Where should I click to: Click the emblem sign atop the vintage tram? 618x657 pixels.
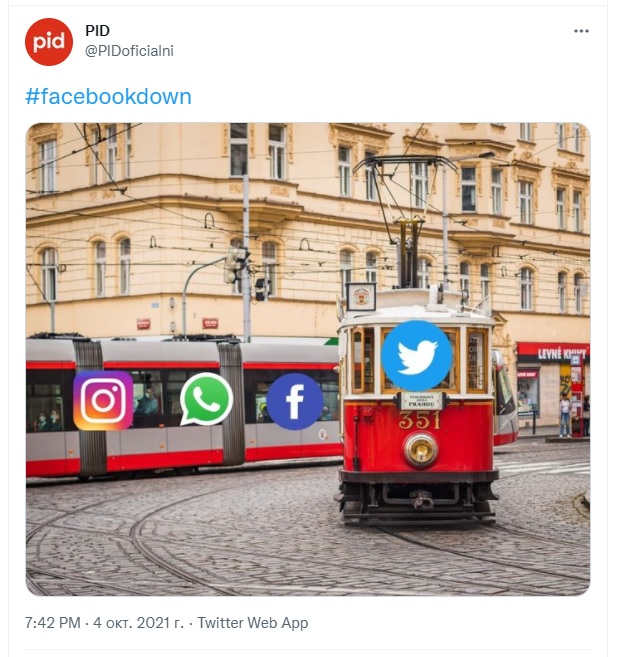[x=361, y=297]
